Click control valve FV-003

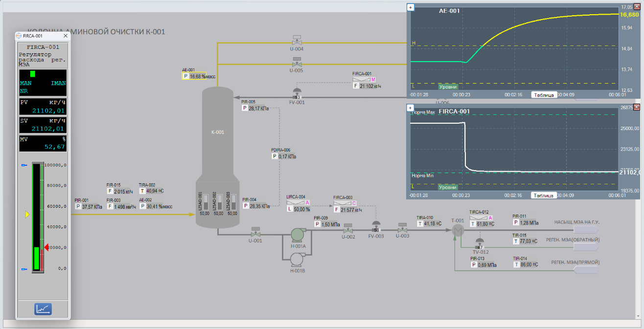376,227
